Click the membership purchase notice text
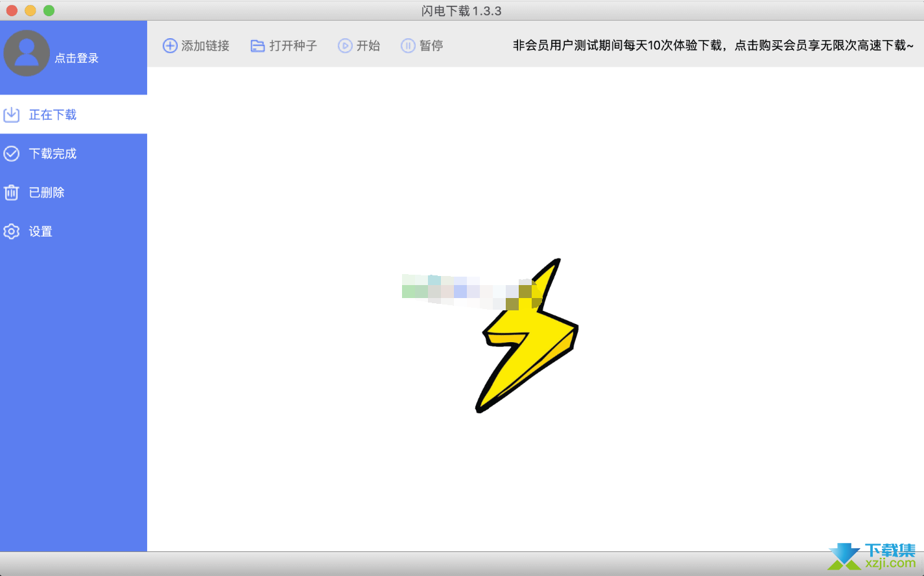Viewport: 924px width, 576px height. pos(713,45)
